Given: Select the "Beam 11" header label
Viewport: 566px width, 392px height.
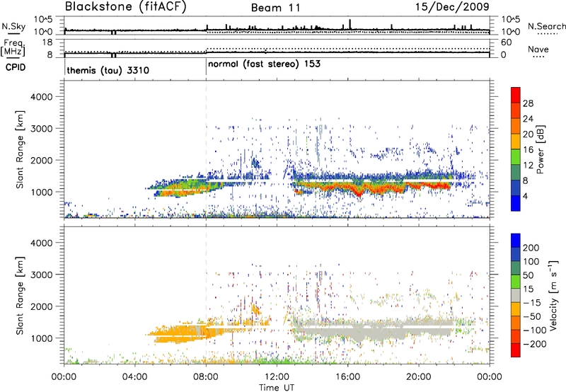Looking at the screenshot, I should (x=276, y=8).
